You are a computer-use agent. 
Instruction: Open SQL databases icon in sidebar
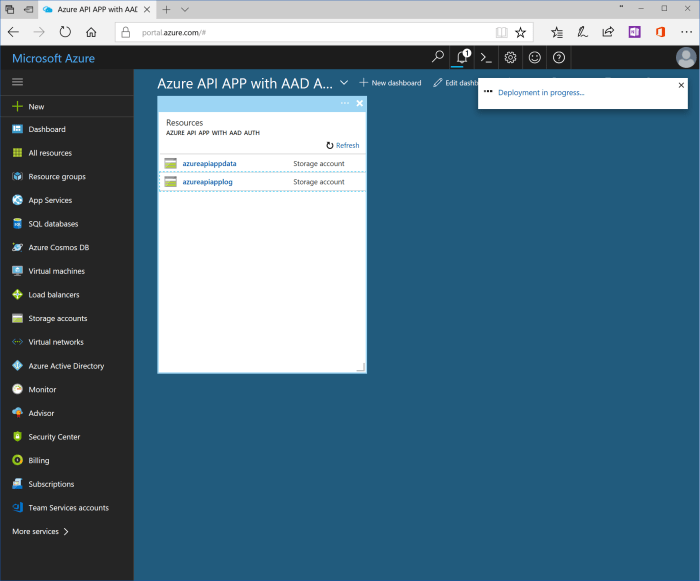tap(17, 223)
